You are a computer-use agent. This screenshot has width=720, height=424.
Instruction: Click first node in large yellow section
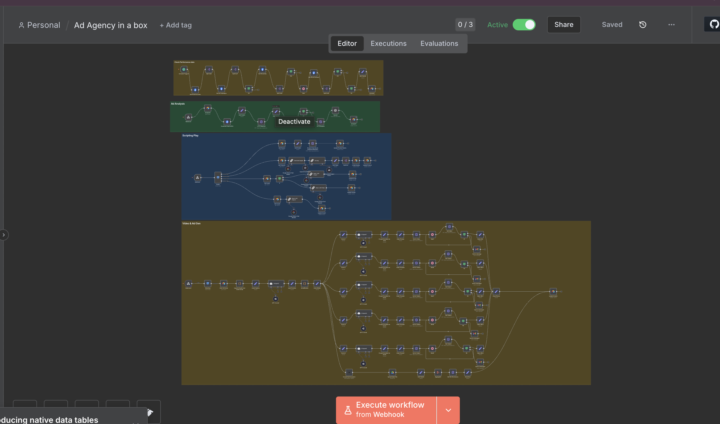189,285
